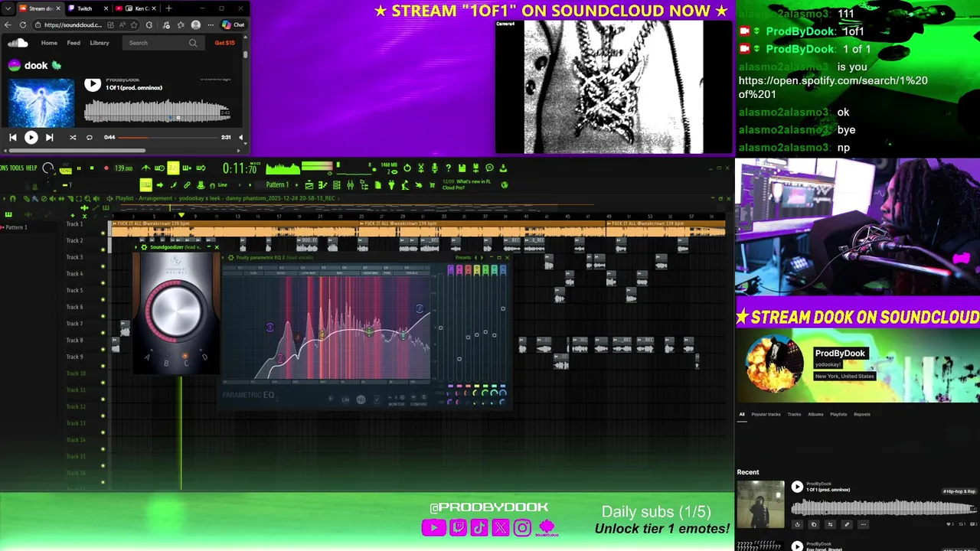Switch to the Stream SoundCloud browser tab
Viewport: 980px width, 551px height.
tap(41, 8)
